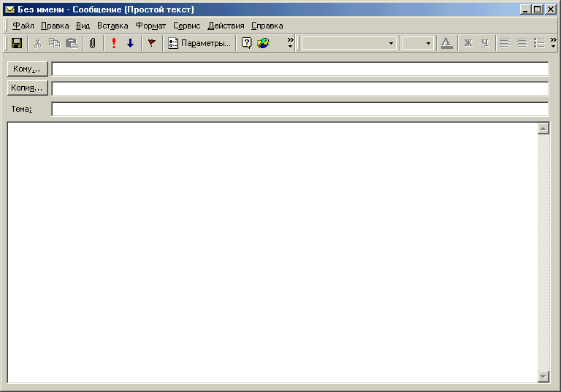Viewport: 561px width, 392px height.
Task: Toggle underline formatting (Ч)
Action: pyautogui.click(x=485, y=43)
